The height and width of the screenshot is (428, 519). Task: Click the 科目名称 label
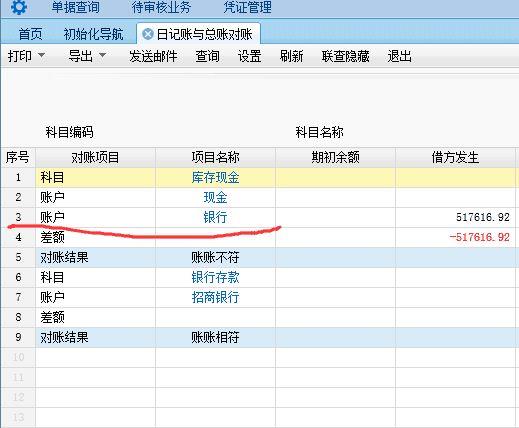click(319, 132)
